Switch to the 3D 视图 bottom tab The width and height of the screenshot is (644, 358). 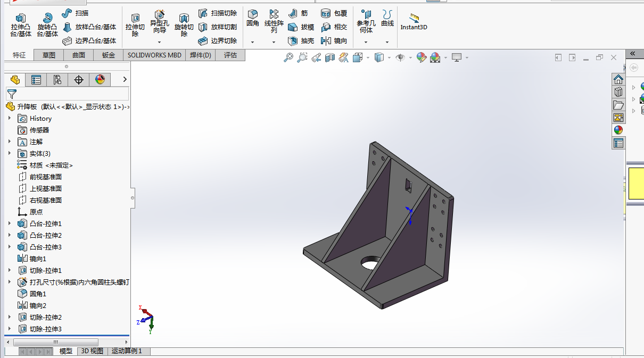[x=92, y=351]
